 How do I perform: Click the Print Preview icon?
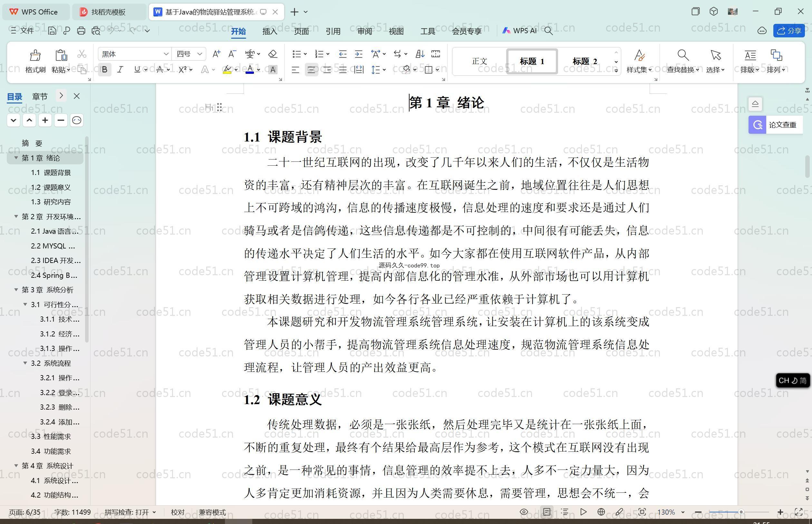click(x=96, y=31)
